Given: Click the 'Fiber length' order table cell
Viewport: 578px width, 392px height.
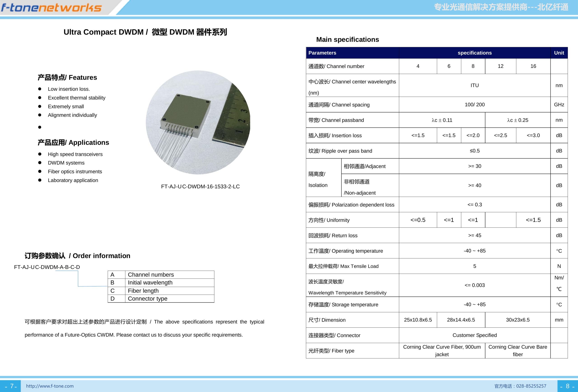Looking at the screenshot, I should (x=170, y=291).
